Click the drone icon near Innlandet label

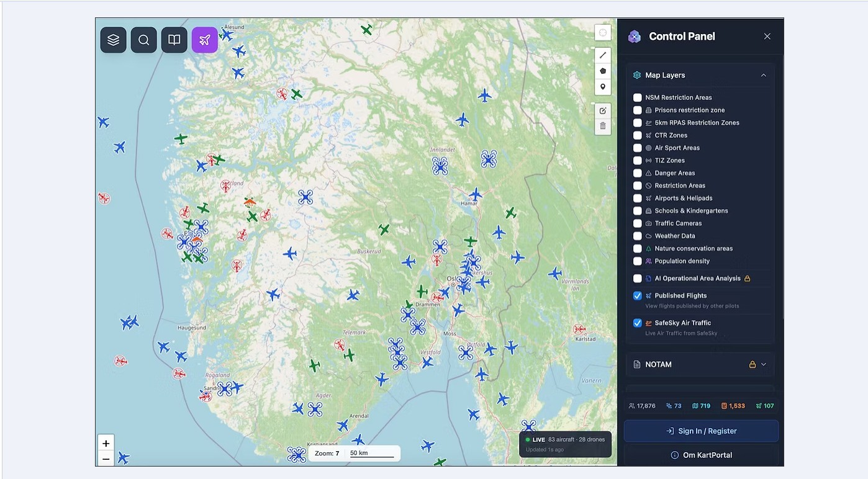pyautogui.click(x=440, y=166)
